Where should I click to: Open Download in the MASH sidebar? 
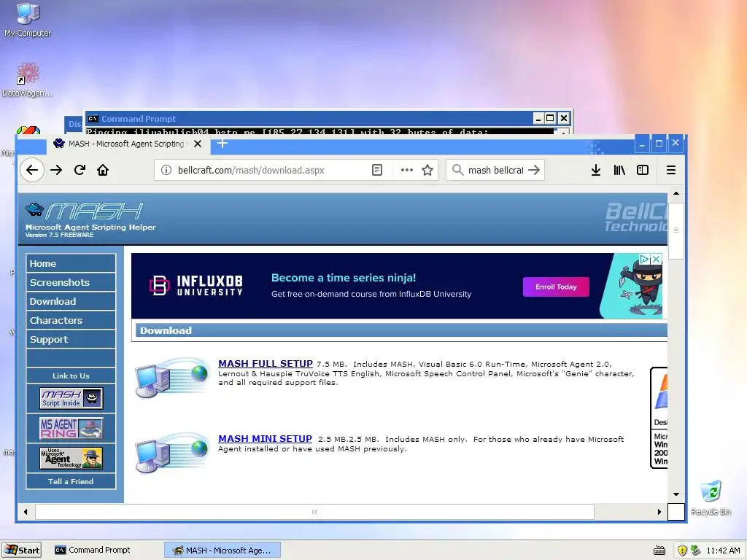point(71,301)
